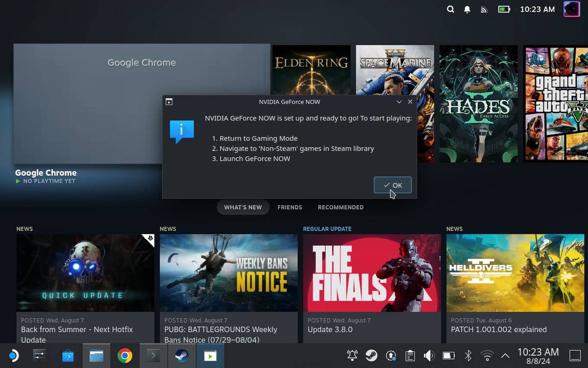Click the battery indicator in the top bar

[504, 8]
